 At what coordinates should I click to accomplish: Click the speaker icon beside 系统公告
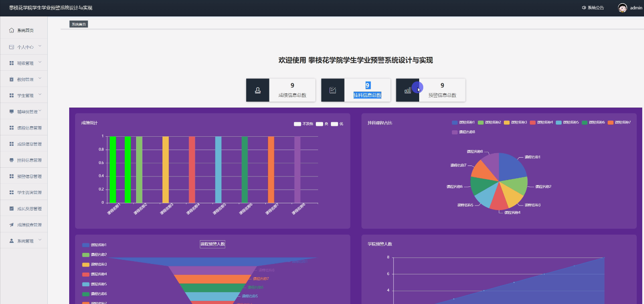coord(584,7)
